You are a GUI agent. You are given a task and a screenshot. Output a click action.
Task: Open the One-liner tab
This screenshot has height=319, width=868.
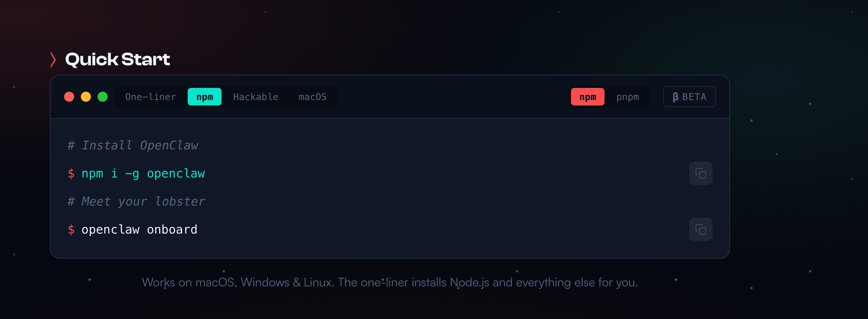pyautogui.click(x=150, y=97)
